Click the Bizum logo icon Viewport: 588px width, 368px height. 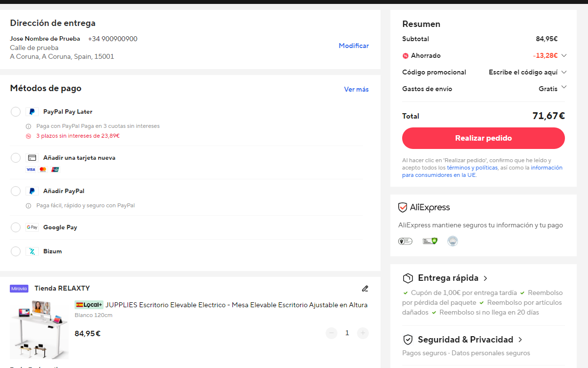(x=32, y=251)
